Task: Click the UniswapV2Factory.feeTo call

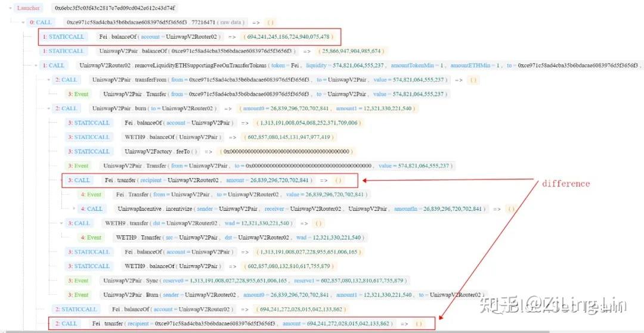Action: [x=160, y=151]
